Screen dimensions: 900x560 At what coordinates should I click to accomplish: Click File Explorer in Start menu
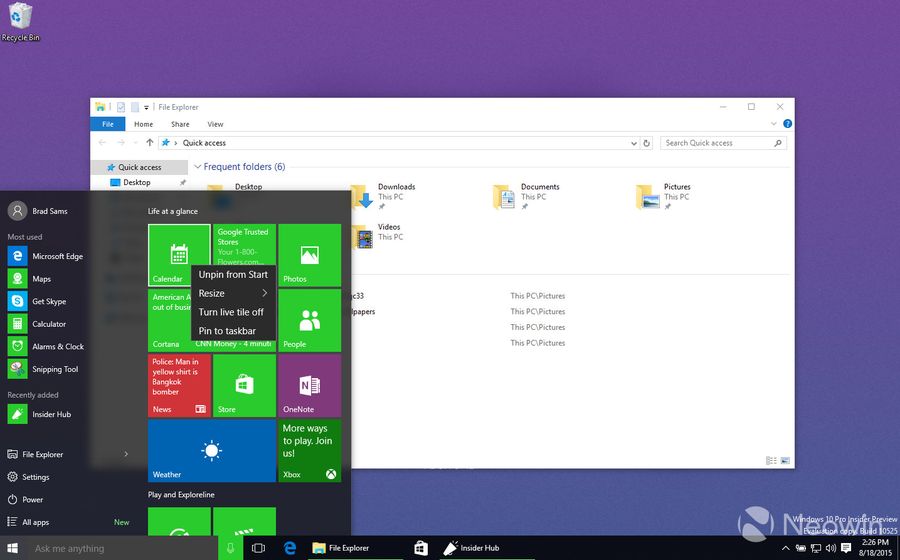click(x=36, y=454)
